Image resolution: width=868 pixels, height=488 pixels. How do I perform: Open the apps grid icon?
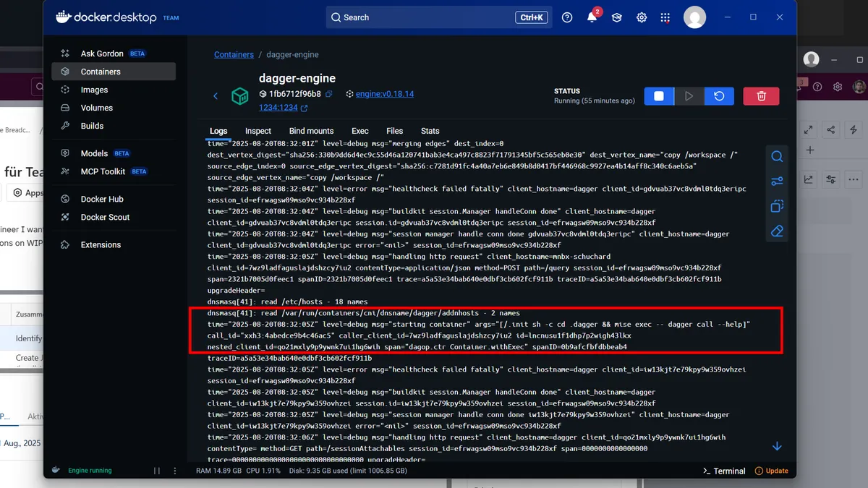coord(665,17)
